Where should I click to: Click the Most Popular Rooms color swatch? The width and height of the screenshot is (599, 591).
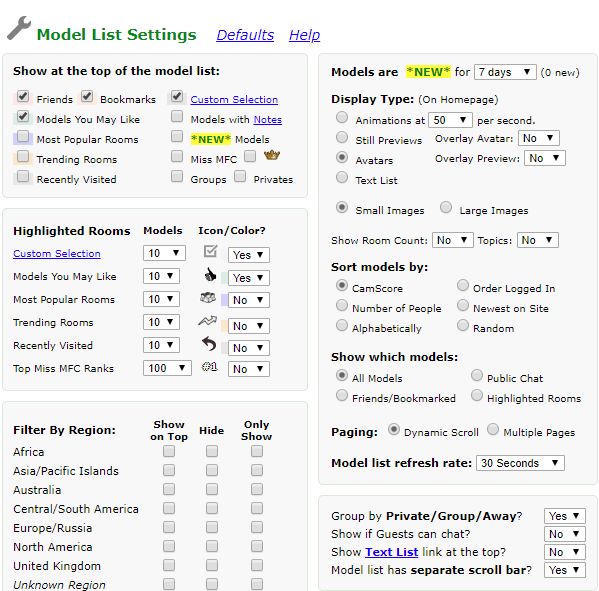tap(225, 300)
